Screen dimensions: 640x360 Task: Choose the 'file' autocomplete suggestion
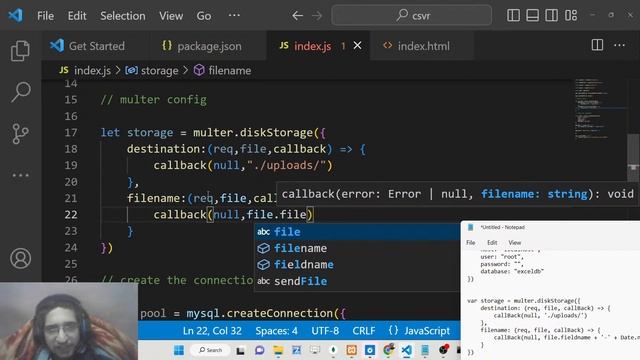pyautogui.click(x=357, y=232)
